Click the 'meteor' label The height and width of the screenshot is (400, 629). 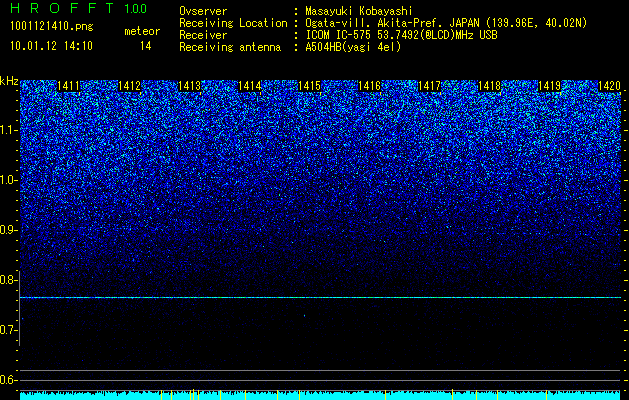pos(142,31)
